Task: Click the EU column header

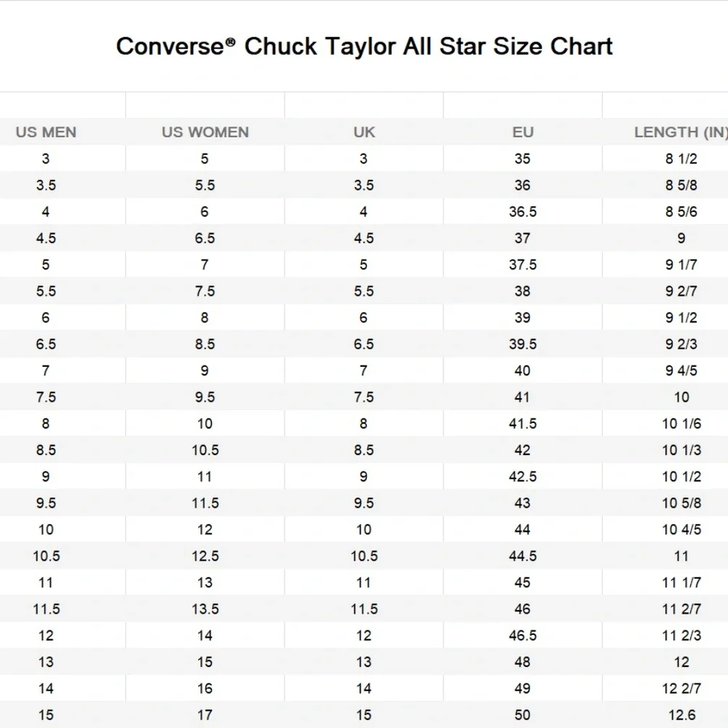Action: (523, 132)
